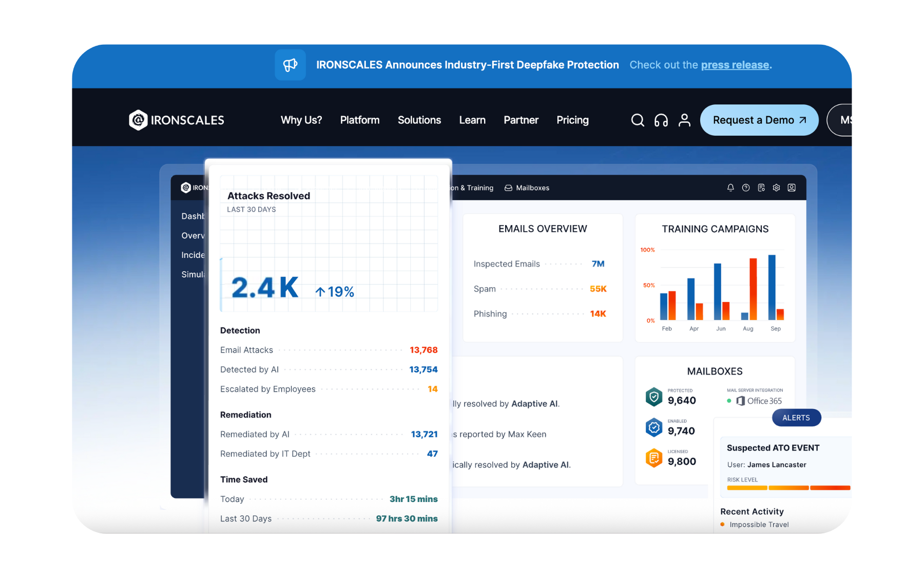924x578 pixels.
Task: Click Detected by AI value 13,754
Action: (423, 369)
